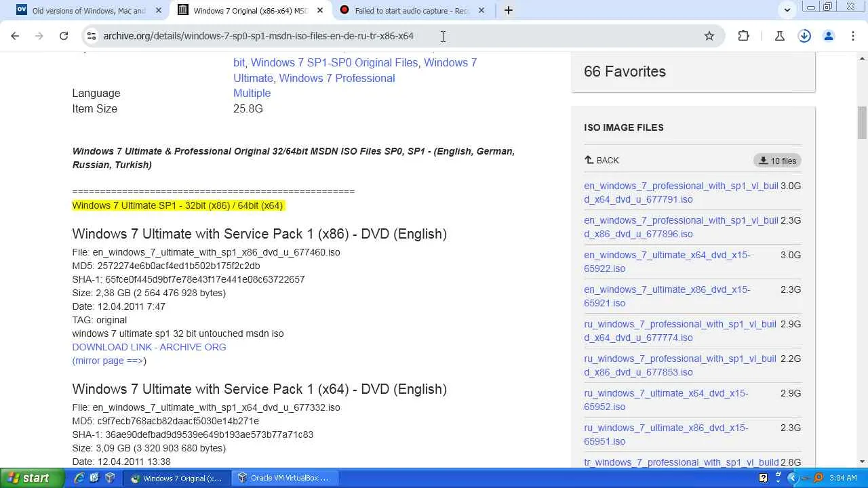Screen dimensions: 868x488
Task: View site information icon in address bar
Action: coord(91,36)
